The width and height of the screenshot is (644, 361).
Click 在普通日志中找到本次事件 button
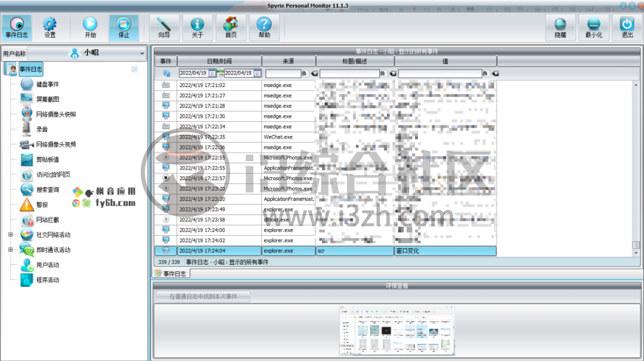203,297
